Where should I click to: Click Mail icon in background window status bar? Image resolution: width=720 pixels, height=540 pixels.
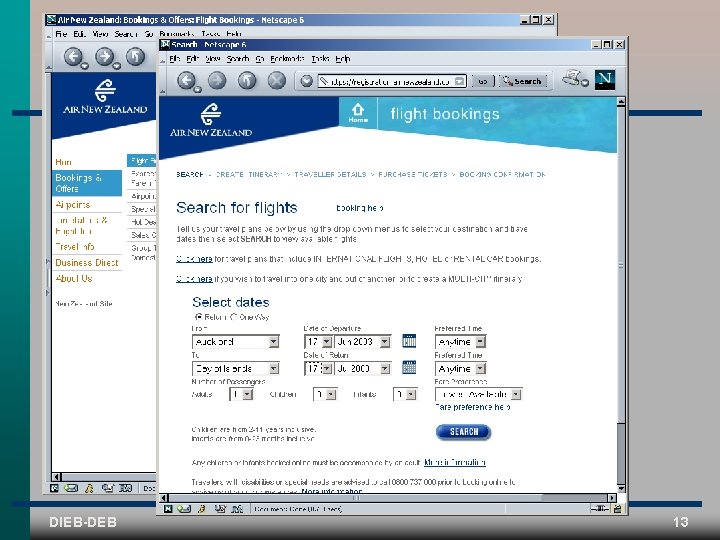coord(71,488)
